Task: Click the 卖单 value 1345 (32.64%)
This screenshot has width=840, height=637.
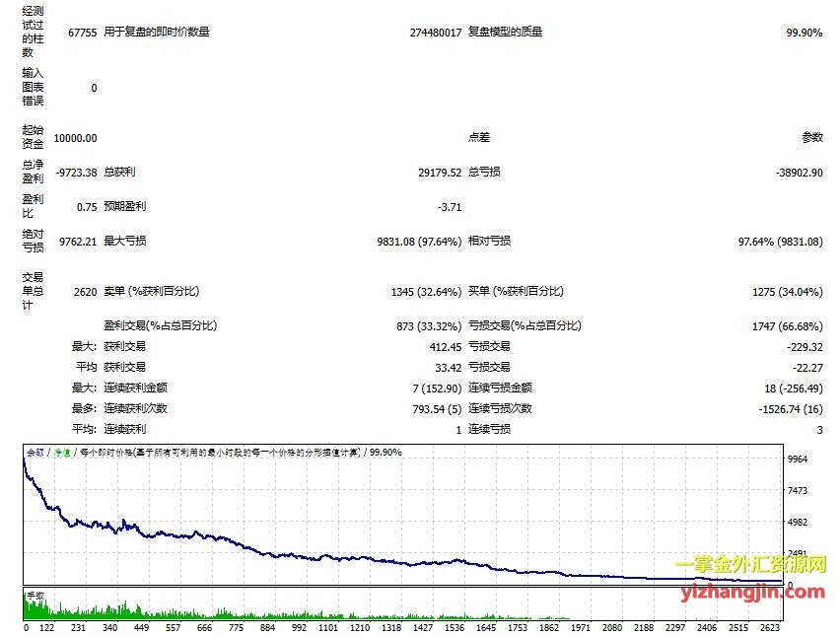Action: [426, 292]
